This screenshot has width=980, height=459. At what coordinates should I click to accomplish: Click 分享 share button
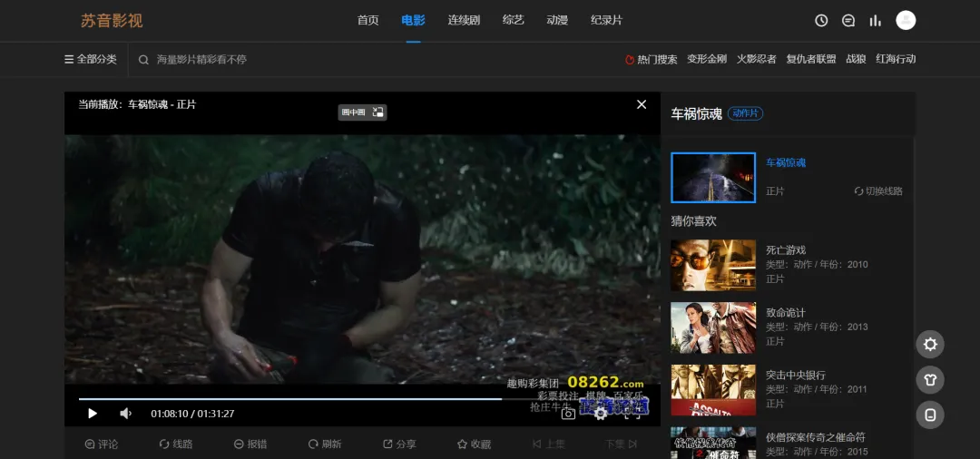(x=400, y=444)
